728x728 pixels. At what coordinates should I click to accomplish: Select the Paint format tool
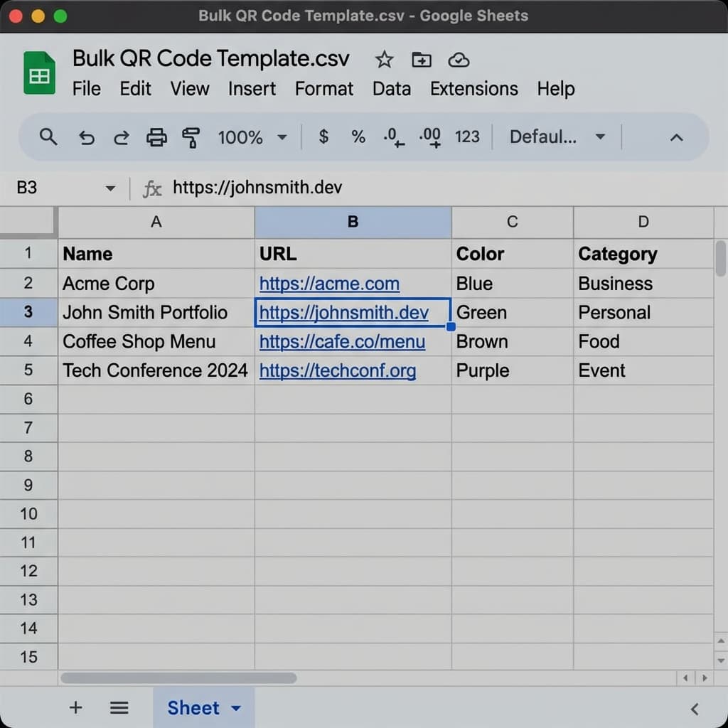point(191,137)
